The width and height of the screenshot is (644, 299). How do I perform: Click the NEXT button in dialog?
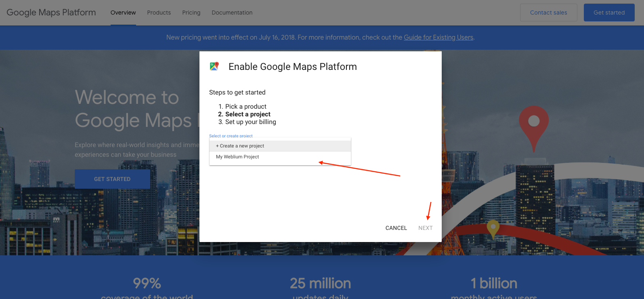click(x=425, y=228)
